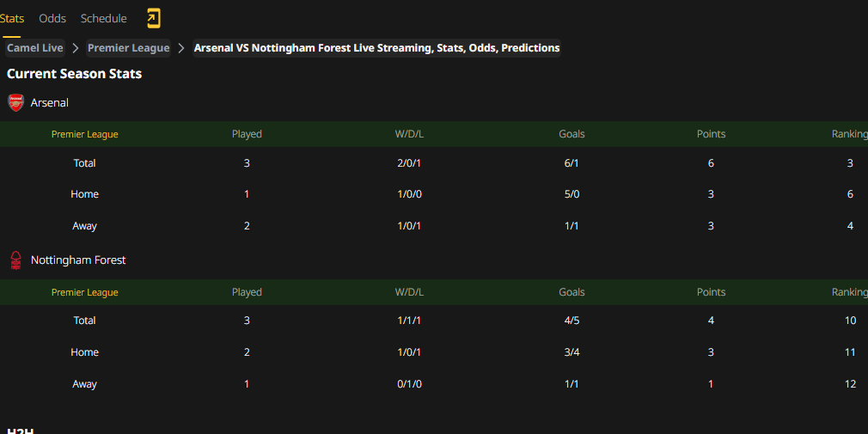This screenshot has width=868, height=434.
Task: Click Premier League header in Arsenal table
Action: 85,134
